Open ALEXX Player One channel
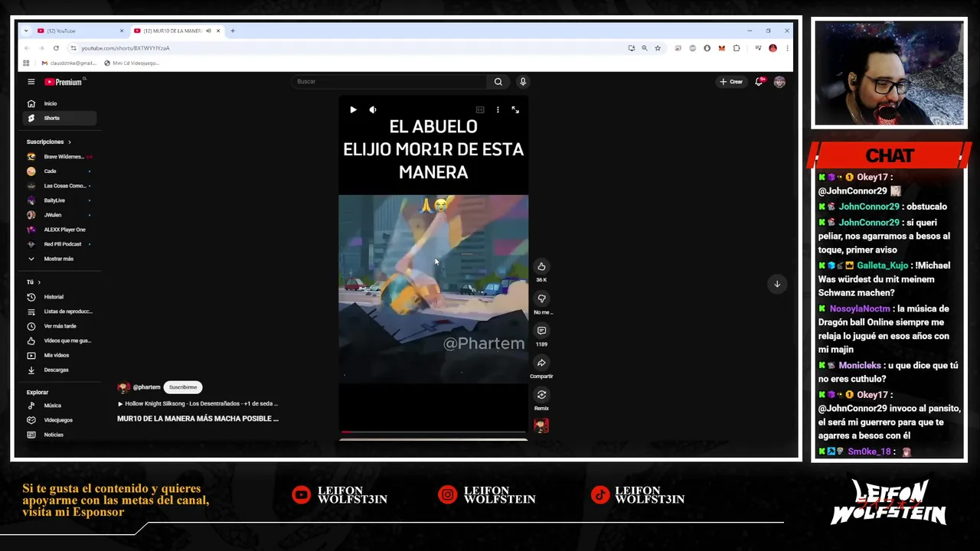This screenshot has width=980, height=551. coord(60,230)
